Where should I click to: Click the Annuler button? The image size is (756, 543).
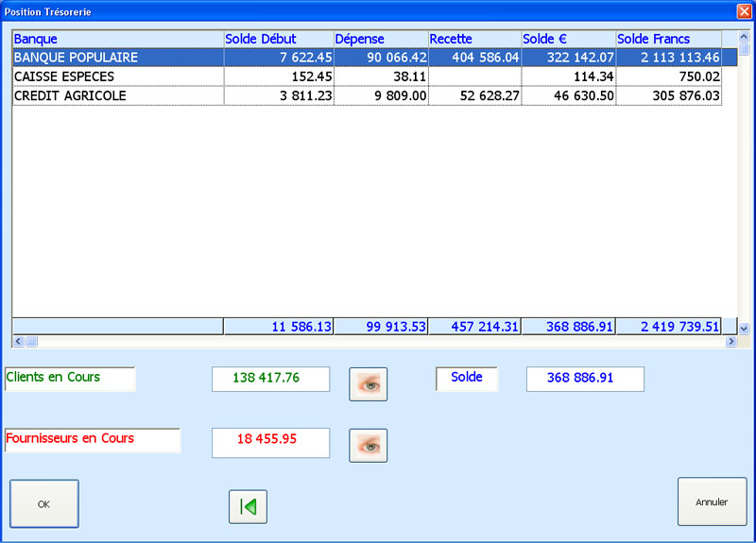[712, 502]
